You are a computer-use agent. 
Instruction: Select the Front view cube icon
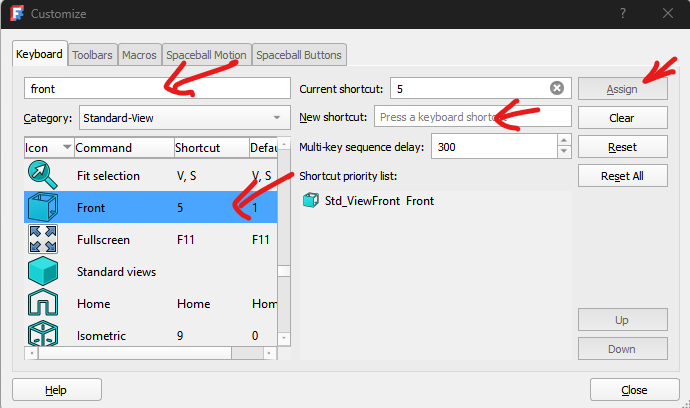coord(43,208)
